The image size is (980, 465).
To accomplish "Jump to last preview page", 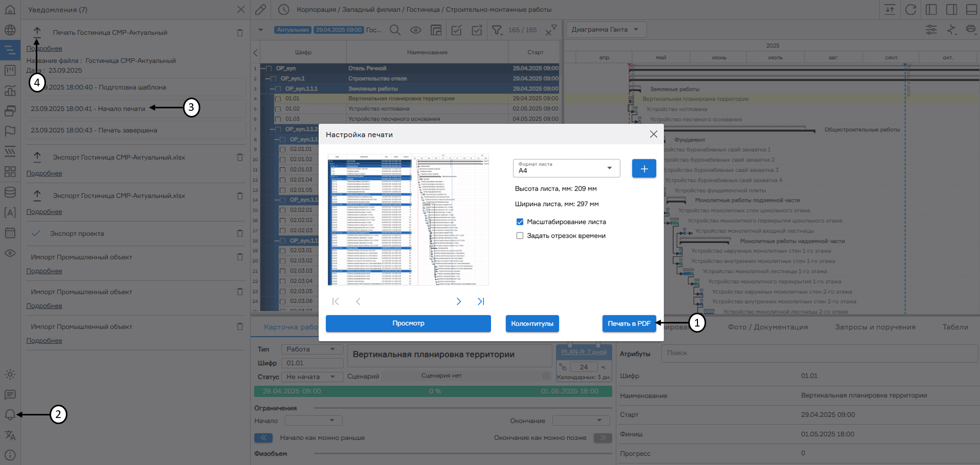I will (481, 301).
